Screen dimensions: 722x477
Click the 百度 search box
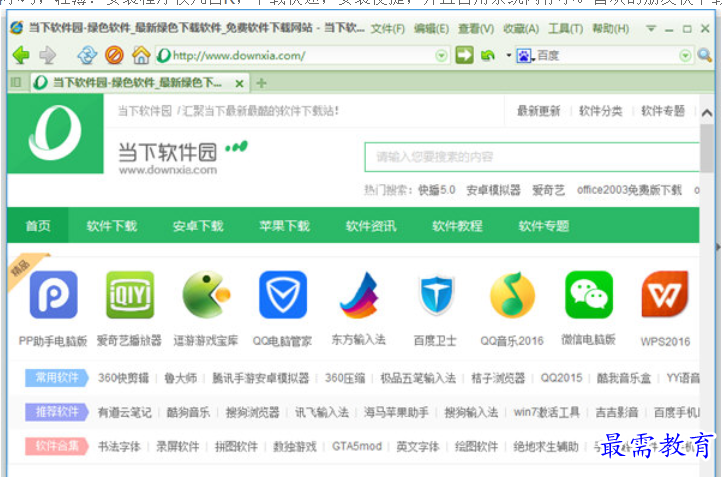tap(603, 56)
